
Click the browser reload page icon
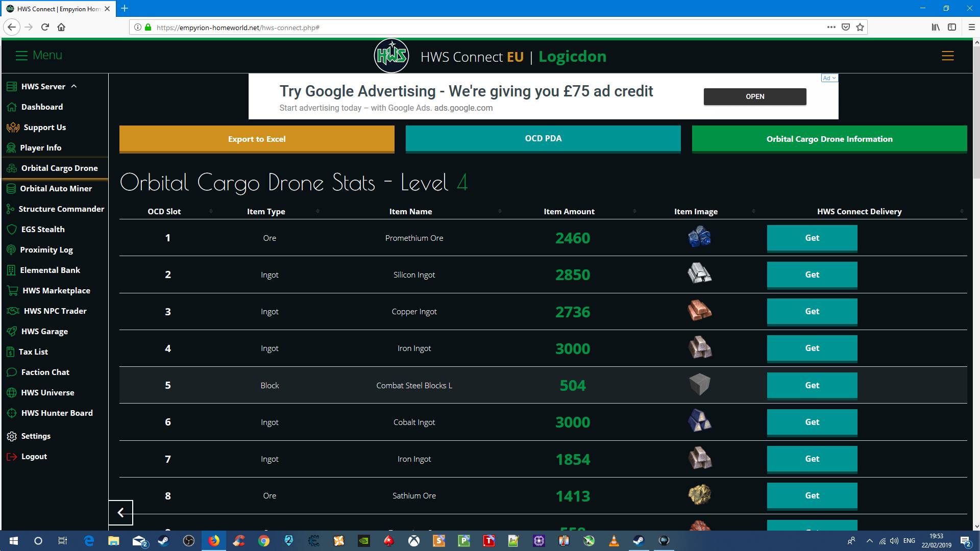tap(45, 27)
